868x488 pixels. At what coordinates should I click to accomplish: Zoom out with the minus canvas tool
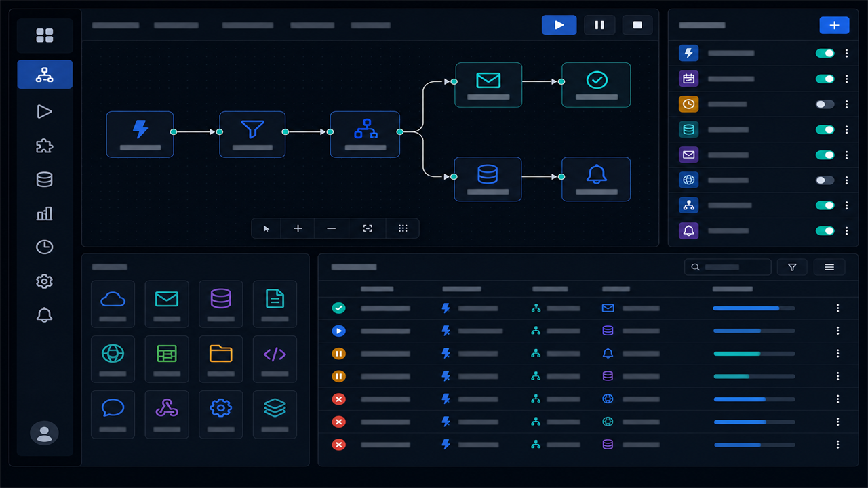coord(331,228)
